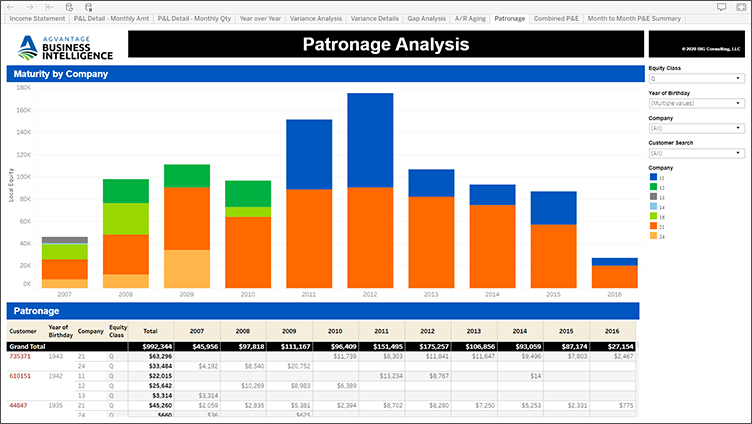Select customer 610151 in Patronage table
Screen dimensions: 752x424
(x=20, y=376)
